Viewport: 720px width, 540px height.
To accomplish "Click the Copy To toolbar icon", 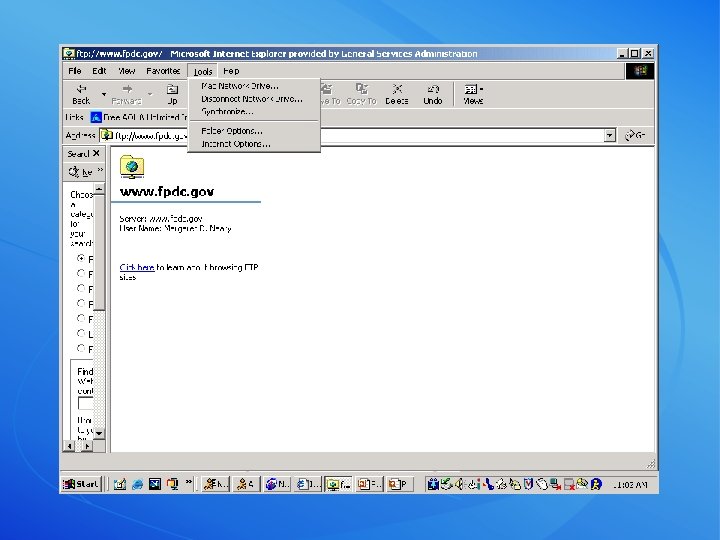I will [361, 94].
